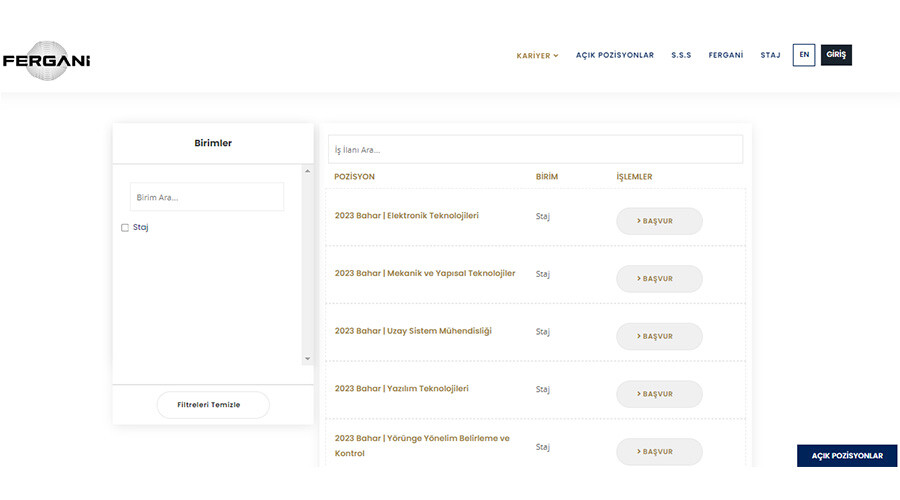Tick the Staj unit checkbox
Image resolution: width=900 pixels, height=500 pixels.
pos(125,228)
